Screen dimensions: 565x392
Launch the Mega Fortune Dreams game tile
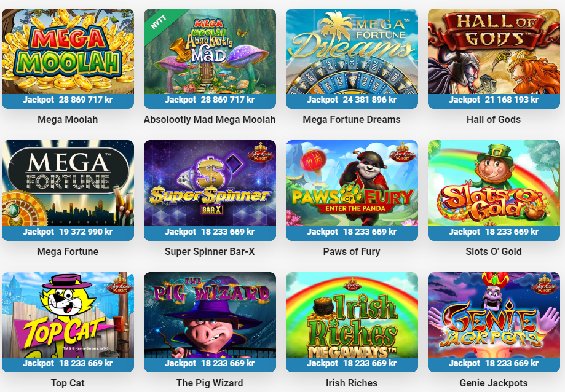click(x=352, y=52)
